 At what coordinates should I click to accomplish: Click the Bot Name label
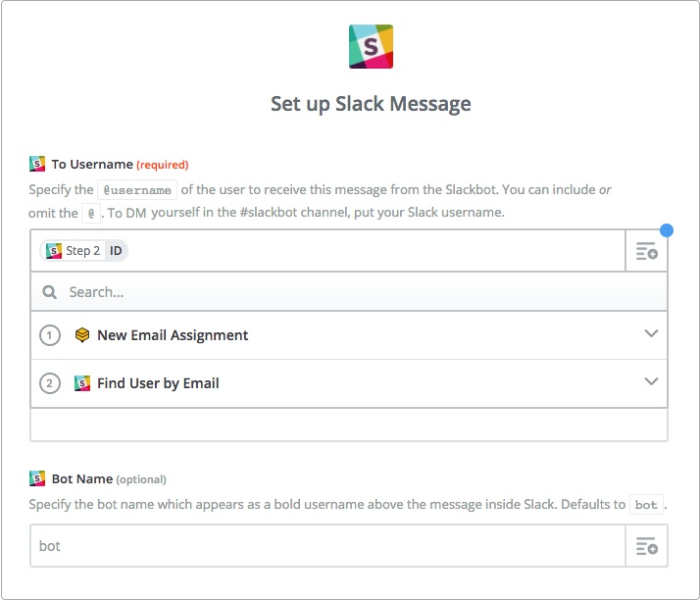[x=82, y=479]
